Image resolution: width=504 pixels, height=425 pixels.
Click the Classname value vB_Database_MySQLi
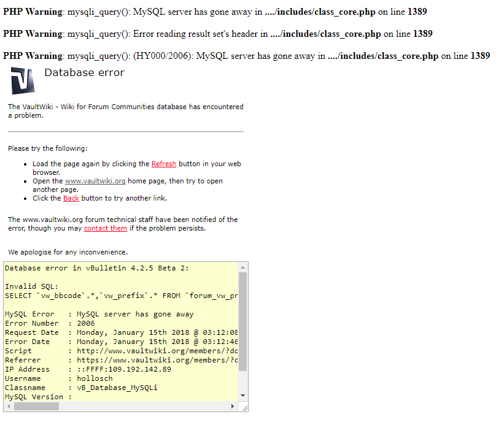point(117,388)
